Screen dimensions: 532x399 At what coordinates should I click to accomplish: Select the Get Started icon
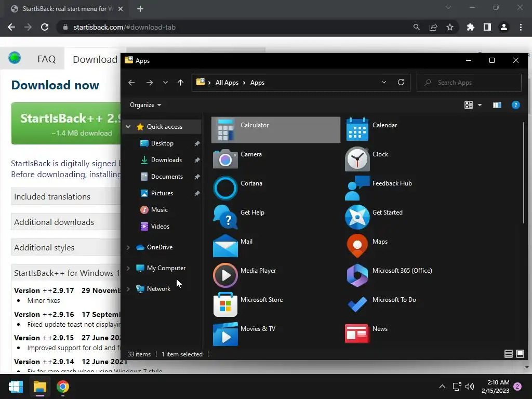tap(357, 217)
